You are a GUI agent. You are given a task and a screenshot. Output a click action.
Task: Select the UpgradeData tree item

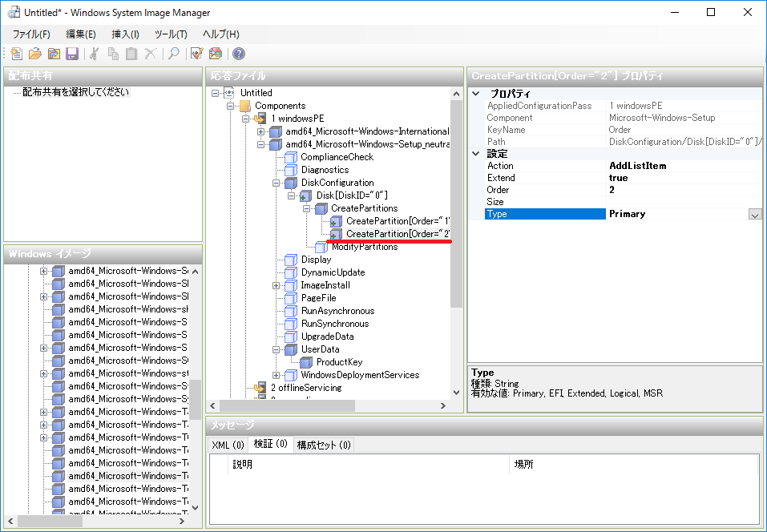(x=327, y=337)
